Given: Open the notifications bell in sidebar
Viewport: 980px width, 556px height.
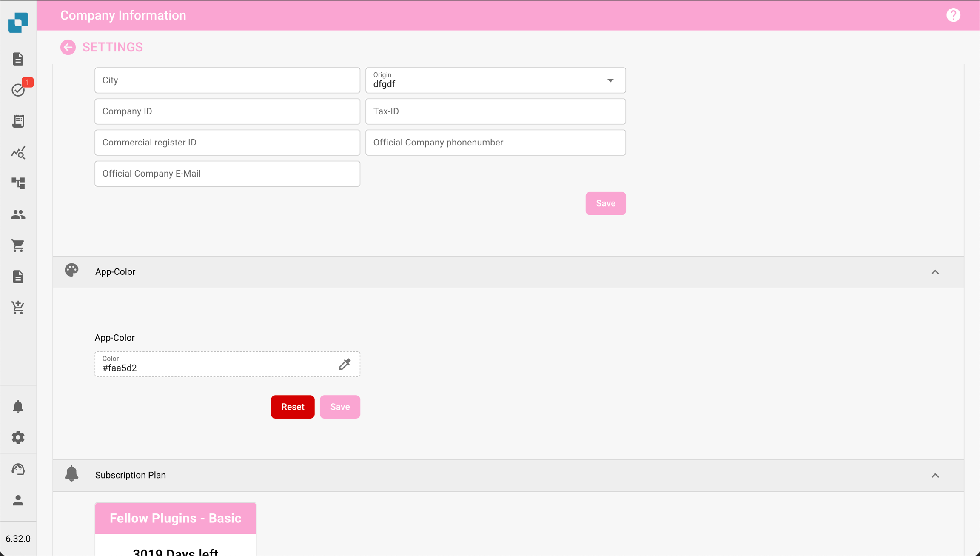Looking at the screenshot, I should point(18,406).
